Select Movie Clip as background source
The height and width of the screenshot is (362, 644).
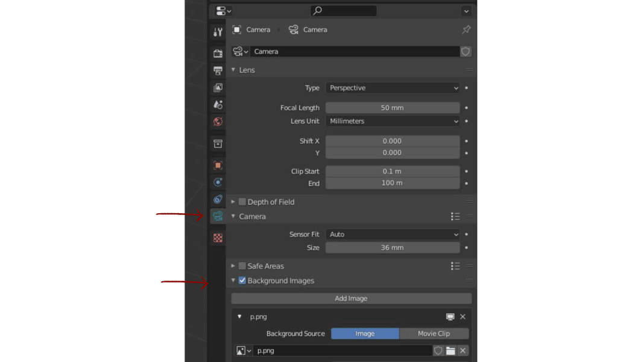434,334
